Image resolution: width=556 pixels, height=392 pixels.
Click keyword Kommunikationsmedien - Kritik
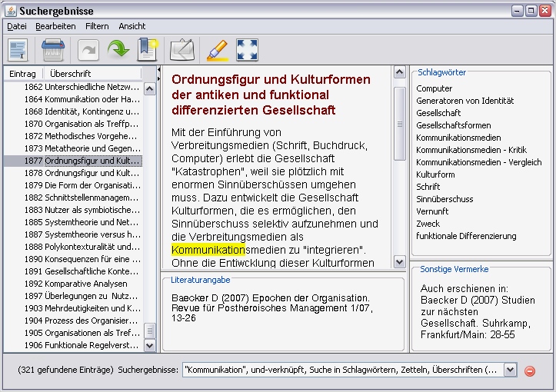(x=471, y=150)
